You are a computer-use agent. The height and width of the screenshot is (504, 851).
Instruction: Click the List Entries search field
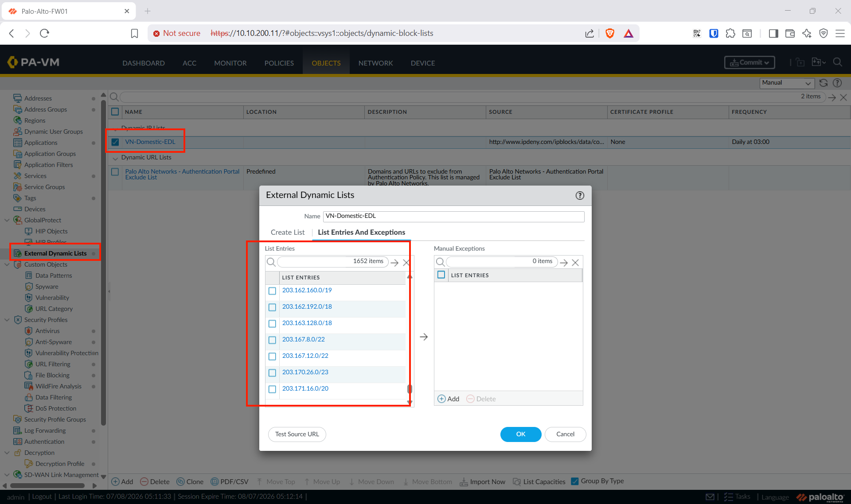pyautogui.click(x=332, y=262)
